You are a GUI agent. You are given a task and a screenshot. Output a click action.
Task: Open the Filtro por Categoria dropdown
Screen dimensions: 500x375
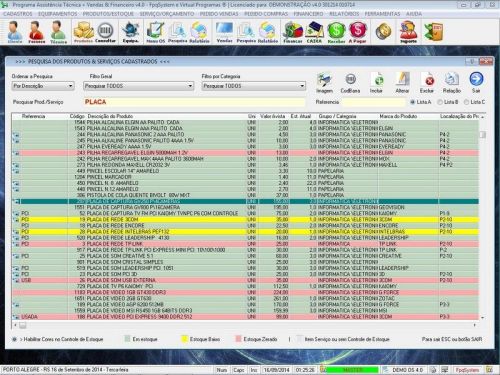pyautogui.click(x=254, y=86)
